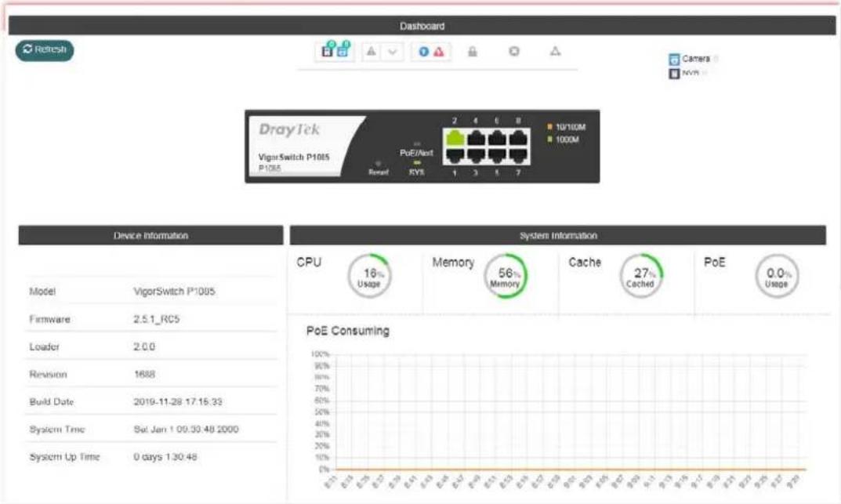Image resolution: width=841 pixels, height=504 pixels.
Task: Select port 7 on switch panel
Action: pos(517,155)
